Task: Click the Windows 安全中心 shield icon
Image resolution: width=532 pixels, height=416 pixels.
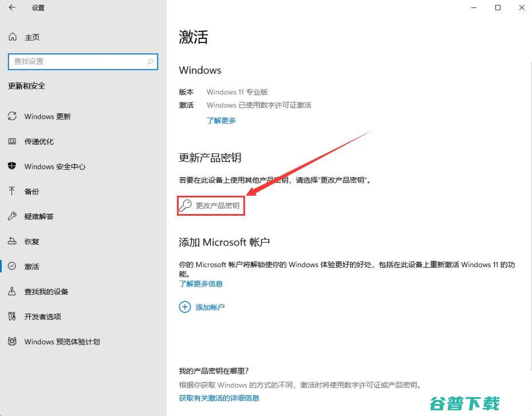Action: tap(13, 167)
